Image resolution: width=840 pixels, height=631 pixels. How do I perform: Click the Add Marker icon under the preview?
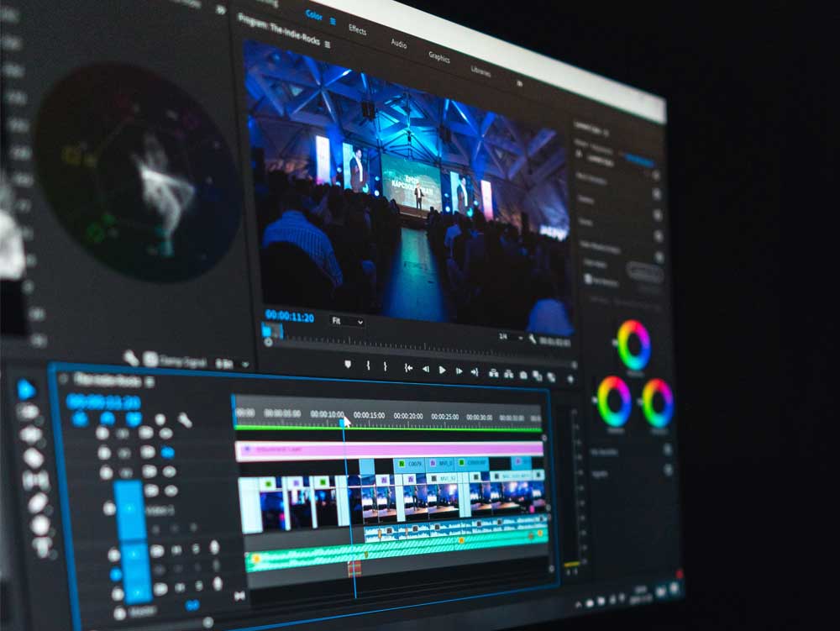pyautogui.click(x=348, y=365)
